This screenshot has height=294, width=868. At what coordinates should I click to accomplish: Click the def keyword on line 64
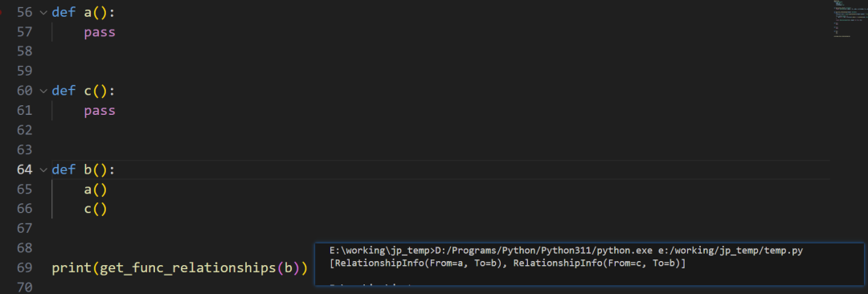[63, 169]
